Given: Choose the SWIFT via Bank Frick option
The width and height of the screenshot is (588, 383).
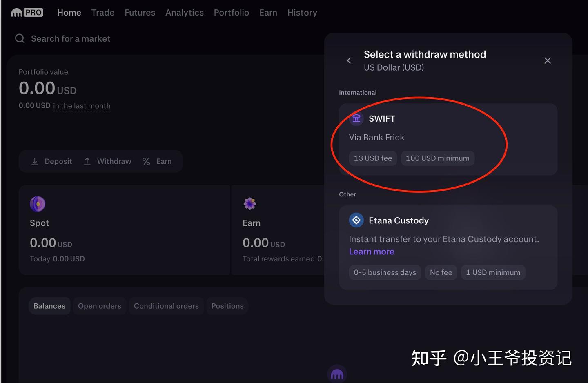Looking at the screenshot, I should [448, 139].
